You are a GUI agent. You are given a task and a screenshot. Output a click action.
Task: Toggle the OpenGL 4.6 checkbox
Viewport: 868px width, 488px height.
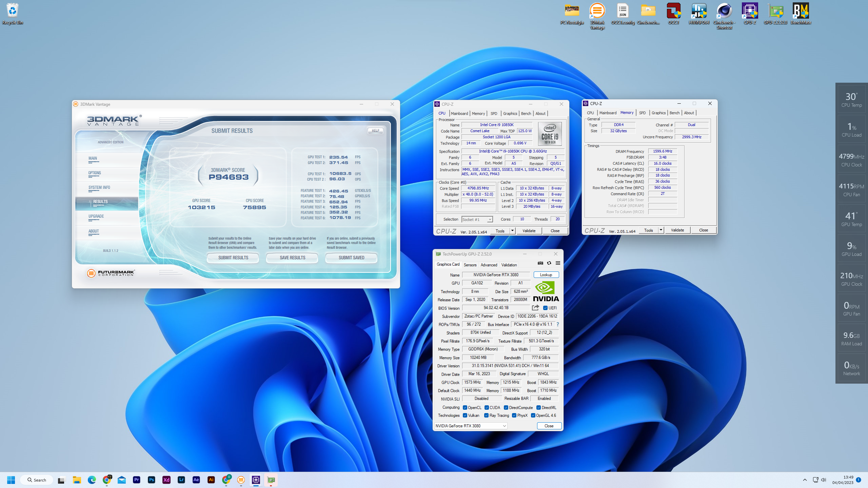[x=533, y=415]
